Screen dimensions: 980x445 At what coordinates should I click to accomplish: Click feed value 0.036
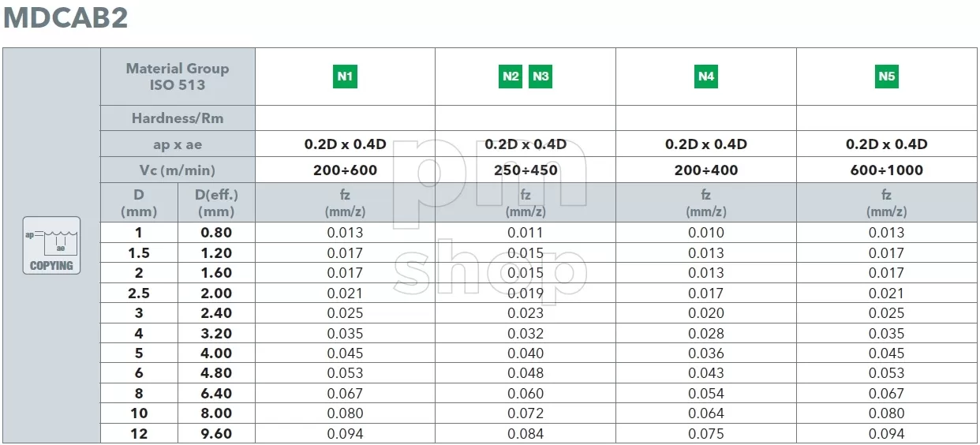706,353
